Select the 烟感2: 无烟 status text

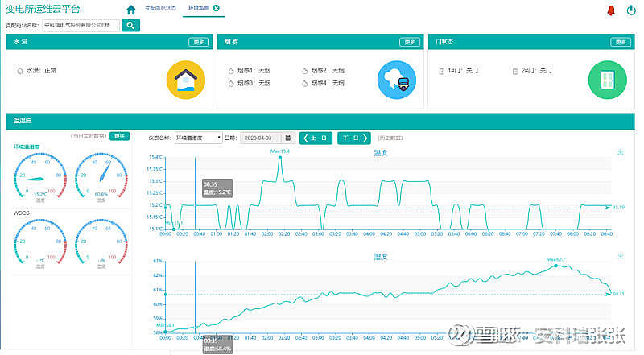tap(328, 71)
